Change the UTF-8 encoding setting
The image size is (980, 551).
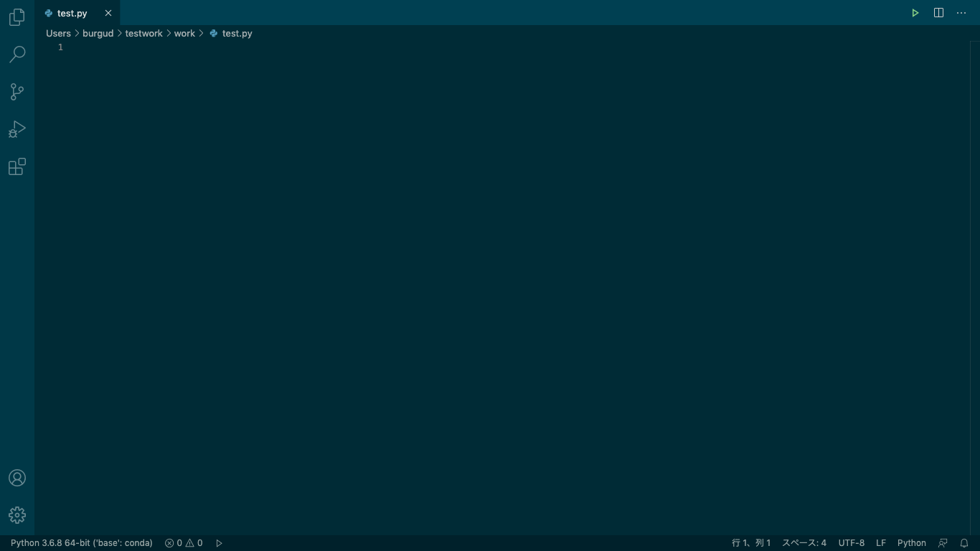[x=852, y=543]
